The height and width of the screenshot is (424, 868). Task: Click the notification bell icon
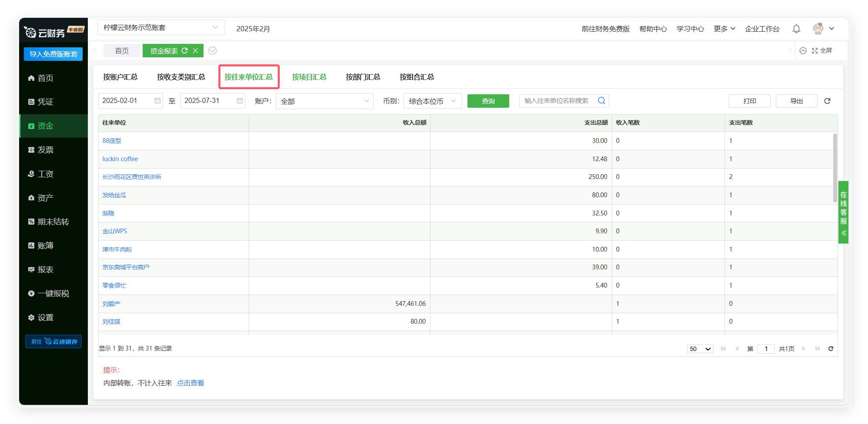(x=796, y=29)
